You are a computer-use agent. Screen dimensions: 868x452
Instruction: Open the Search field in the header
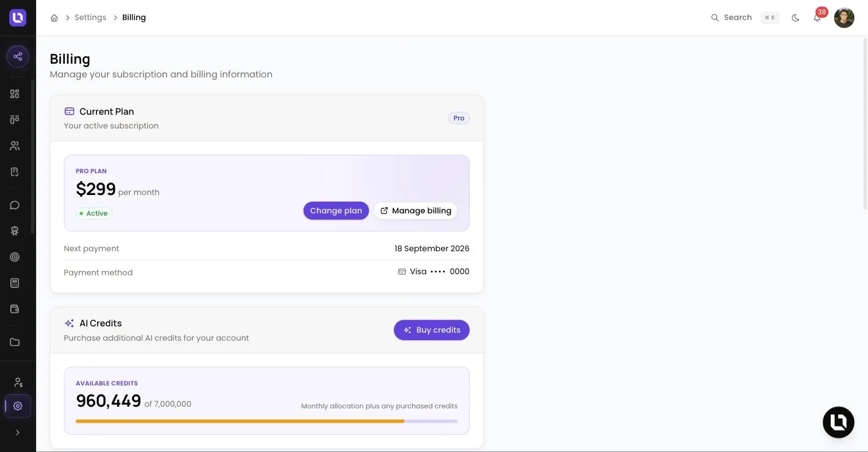[x=744, y=18]
